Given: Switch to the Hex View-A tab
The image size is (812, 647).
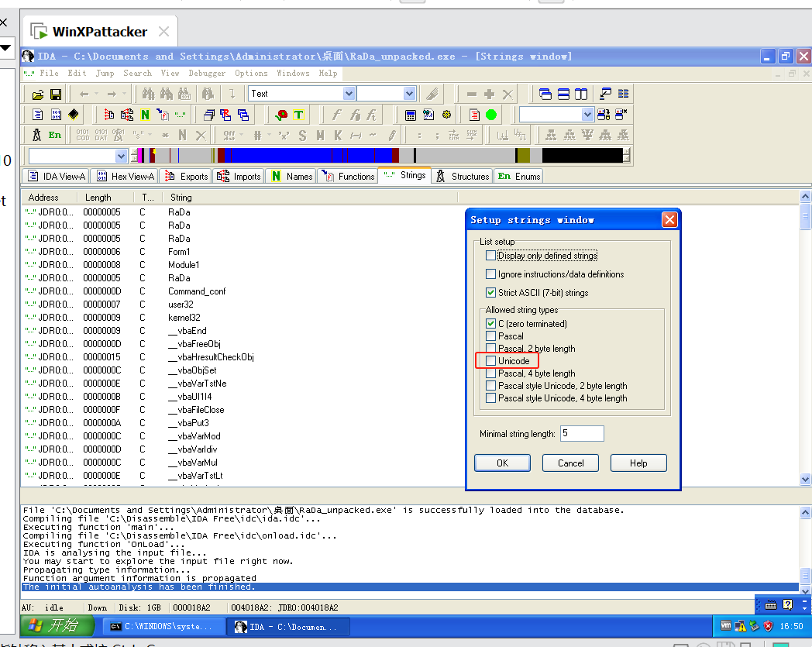Looking at the screenshot, I should [125, 176].
